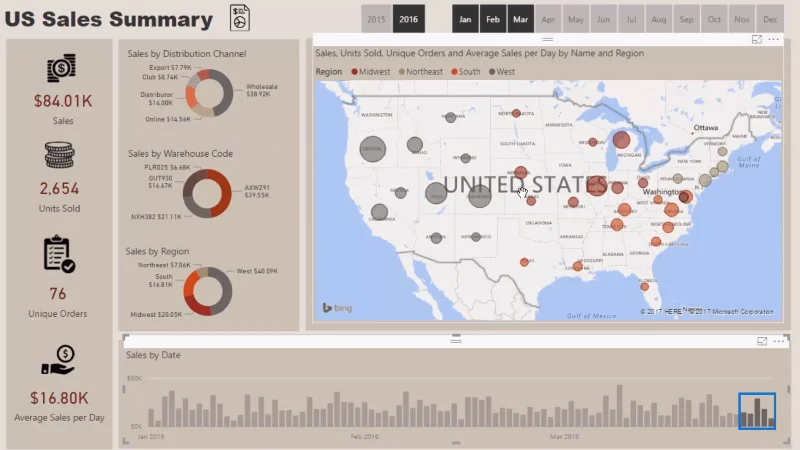Select year 2016 slicer

409,19
